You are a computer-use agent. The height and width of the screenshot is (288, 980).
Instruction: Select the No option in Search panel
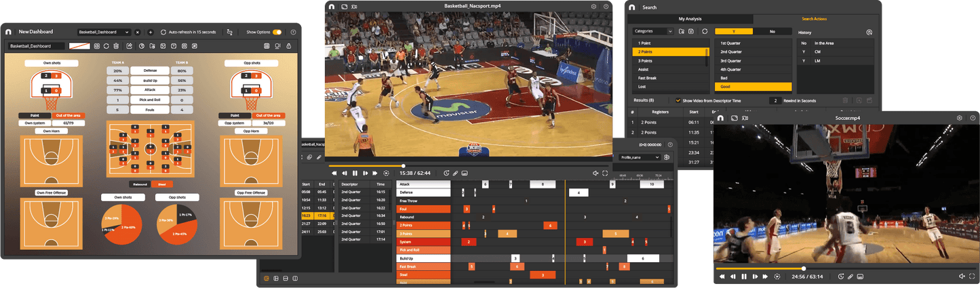pyautogui.click(x=772, y=31)
